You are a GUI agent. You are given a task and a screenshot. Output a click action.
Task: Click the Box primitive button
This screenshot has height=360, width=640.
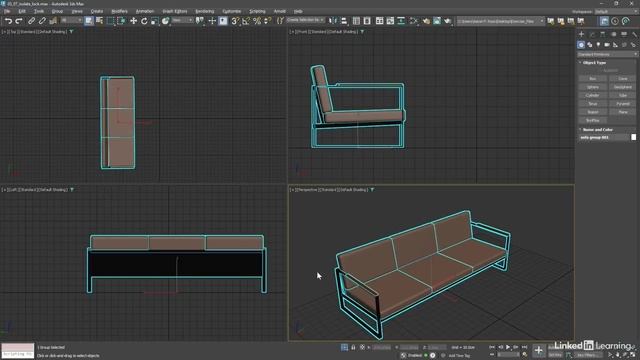point(592,78)
